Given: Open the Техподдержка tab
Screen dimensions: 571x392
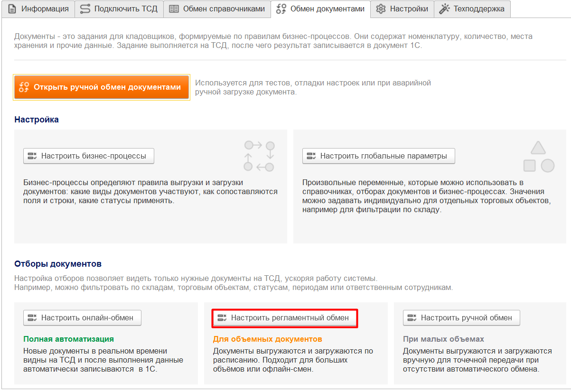Looking at the screenshot, I should (x=472, y=9).
